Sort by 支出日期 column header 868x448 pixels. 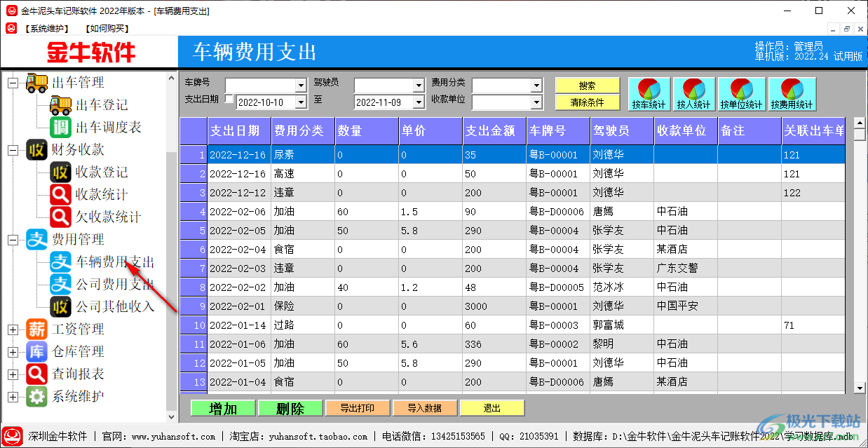click(239, 131)
